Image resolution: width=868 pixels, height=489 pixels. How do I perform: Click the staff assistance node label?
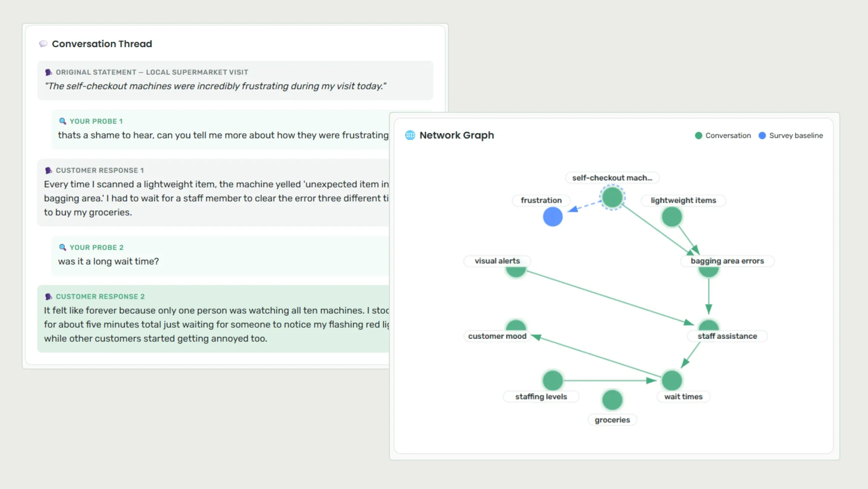(x=727, y=336)
